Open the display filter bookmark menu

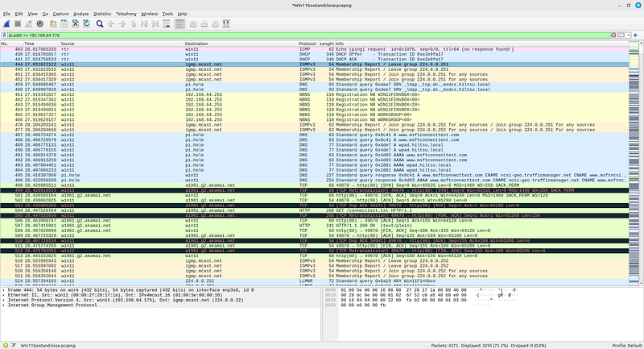tap(5, 35)
